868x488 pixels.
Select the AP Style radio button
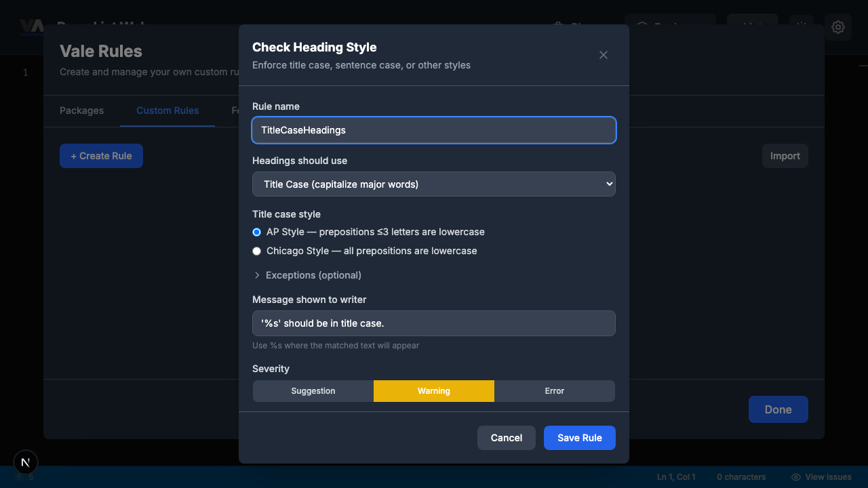point(256,232)
